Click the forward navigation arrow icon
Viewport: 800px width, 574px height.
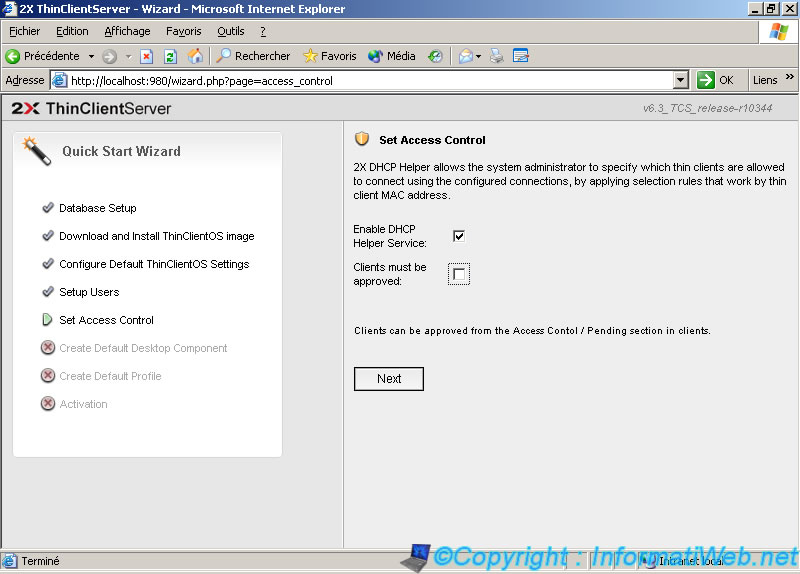pyautogui.click(x=109, y=56)
